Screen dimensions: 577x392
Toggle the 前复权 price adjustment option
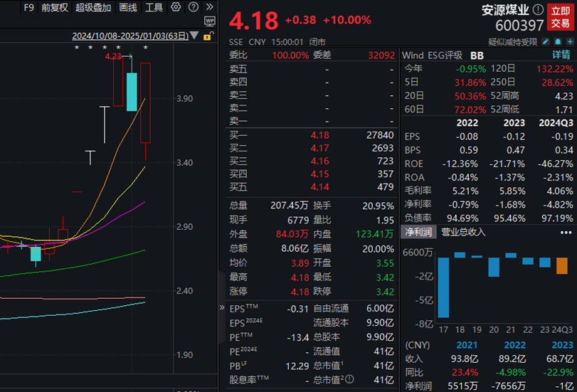(x=55, y=8)
